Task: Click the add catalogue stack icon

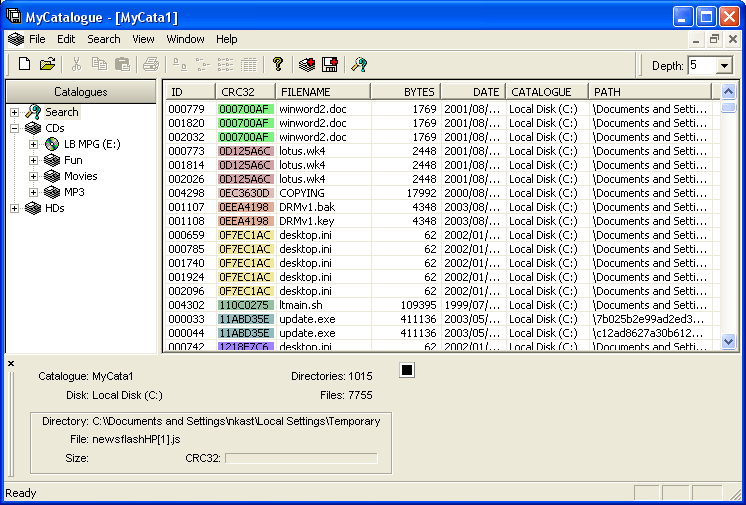Action: 307,64
